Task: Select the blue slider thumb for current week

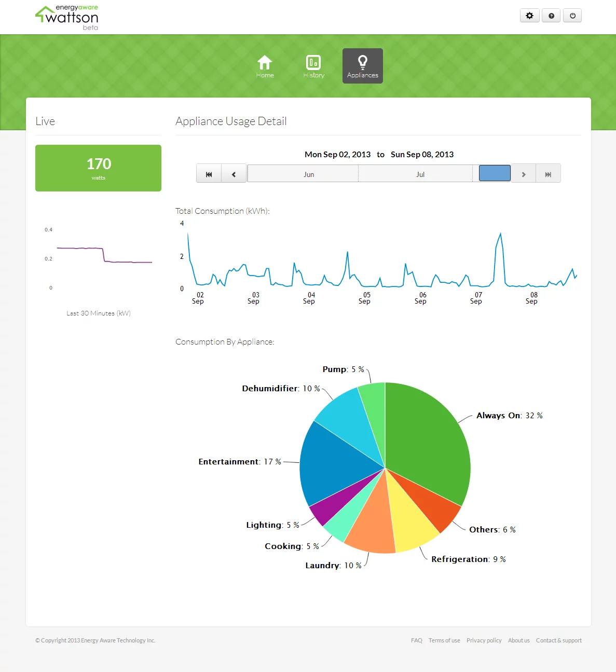Action: click(494, 173)
